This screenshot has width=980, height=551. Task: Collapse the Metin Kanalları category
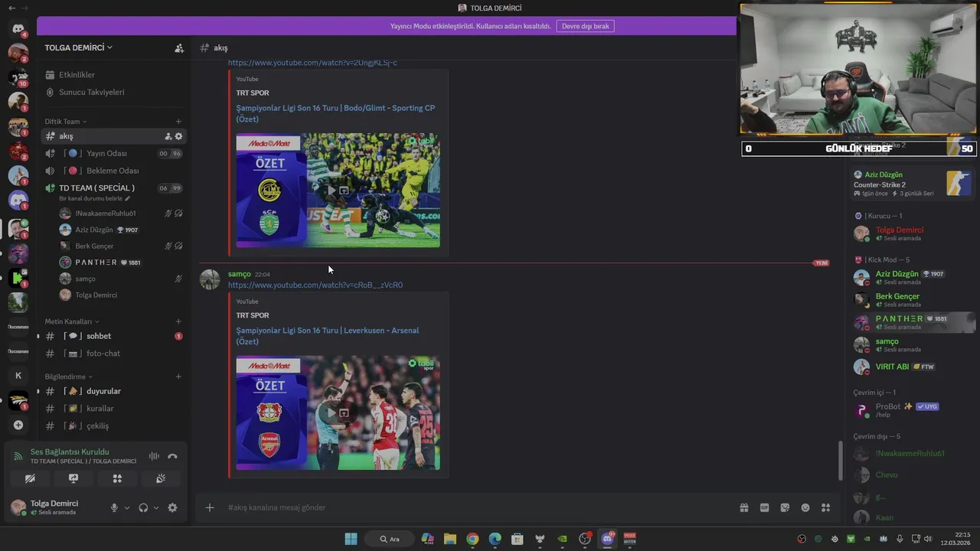[72, 321]
